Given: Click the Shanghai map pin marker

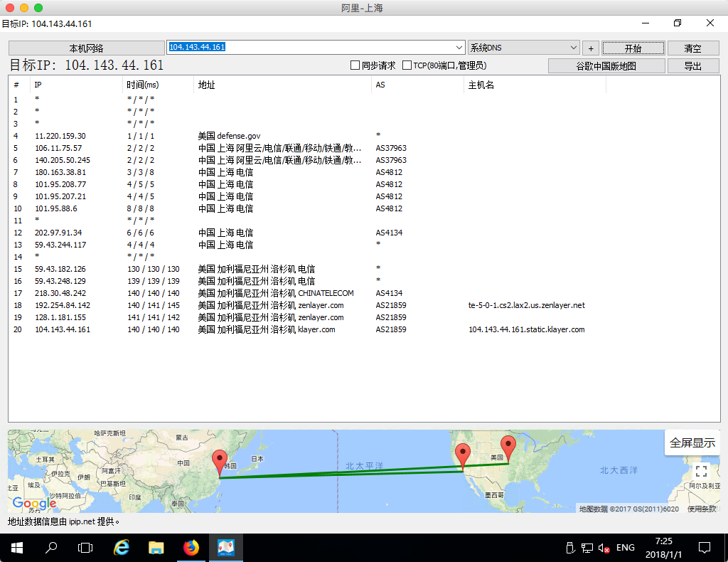Looking at the screenshot, I should click(x=220, y=460).
